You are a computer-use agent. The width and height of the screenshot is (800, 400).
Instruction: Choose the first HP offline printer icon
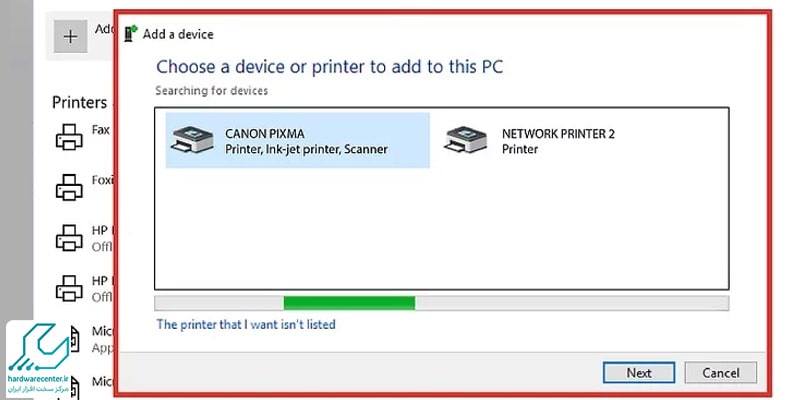(69, 238)
